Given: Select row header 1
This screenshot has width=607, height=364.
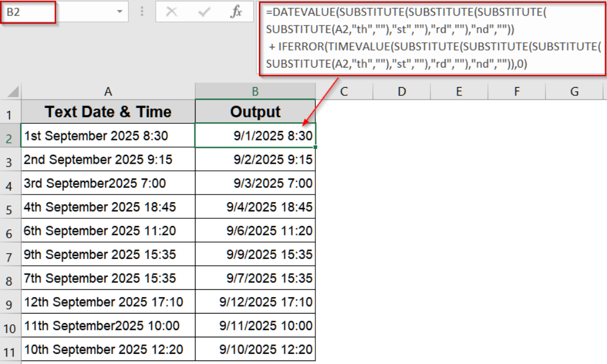Looking at the screenshot, I should click(10, 111).
